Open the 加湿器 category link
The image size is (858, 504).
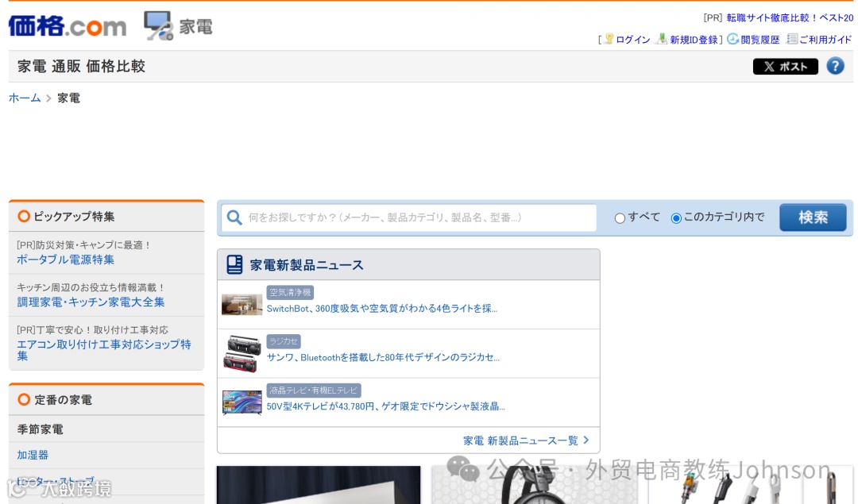[x=33, y=455]
